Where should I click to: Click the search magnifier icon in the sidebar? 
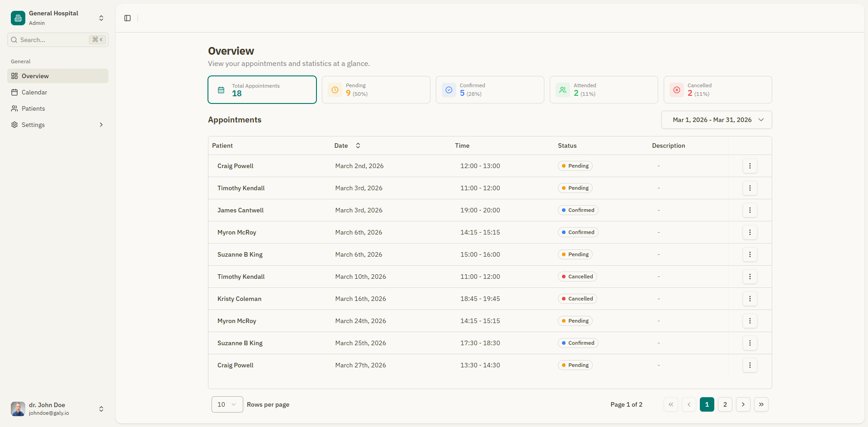14,40
